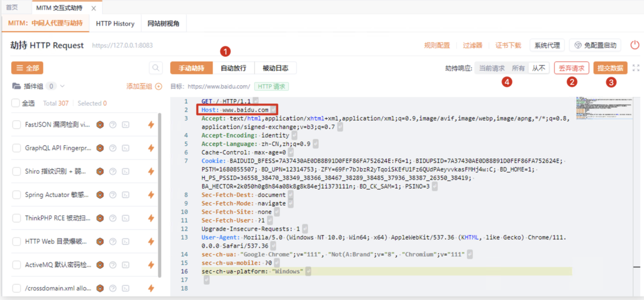This screenshot has height=300, width=644.
Task: Open help icon for GraphQL API Fingerprint plugin
Action: 113,148
